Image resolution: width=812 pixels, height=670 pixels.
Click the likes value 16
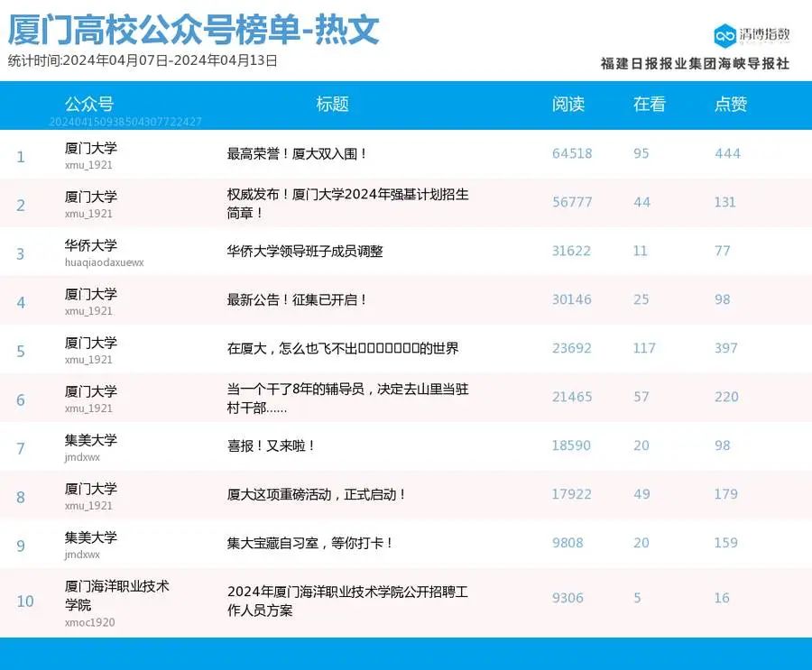tap(722, 598)
